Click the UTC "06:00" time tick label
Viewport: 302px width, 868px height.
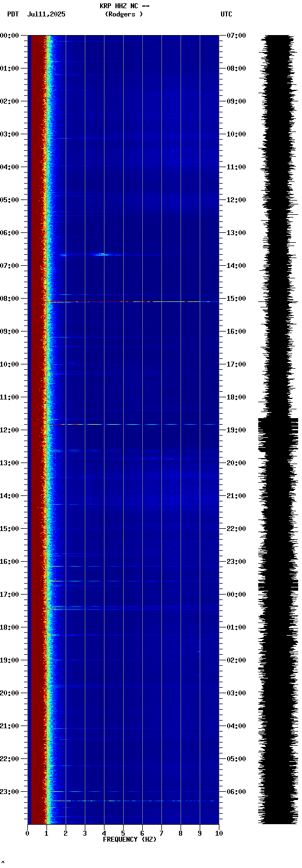[236, 792]
